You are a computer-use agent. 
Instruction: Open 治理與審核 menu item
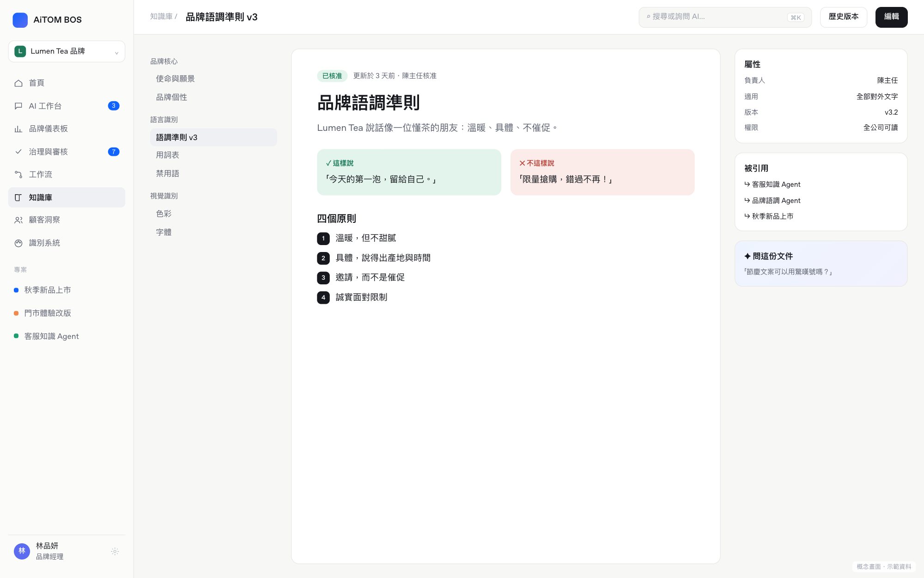[67, 152]
